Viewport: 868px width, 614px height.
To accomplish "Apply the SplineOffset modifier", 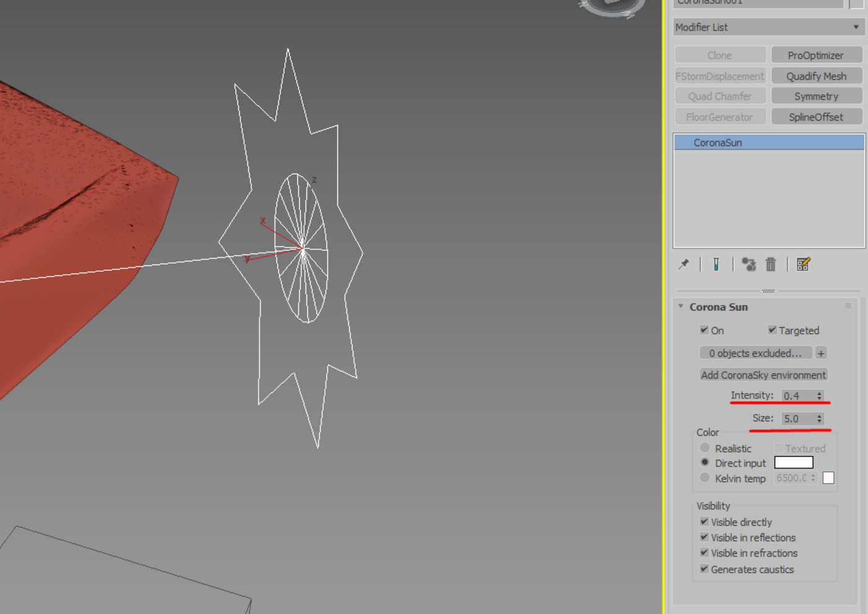I will (x=816, y=117).
